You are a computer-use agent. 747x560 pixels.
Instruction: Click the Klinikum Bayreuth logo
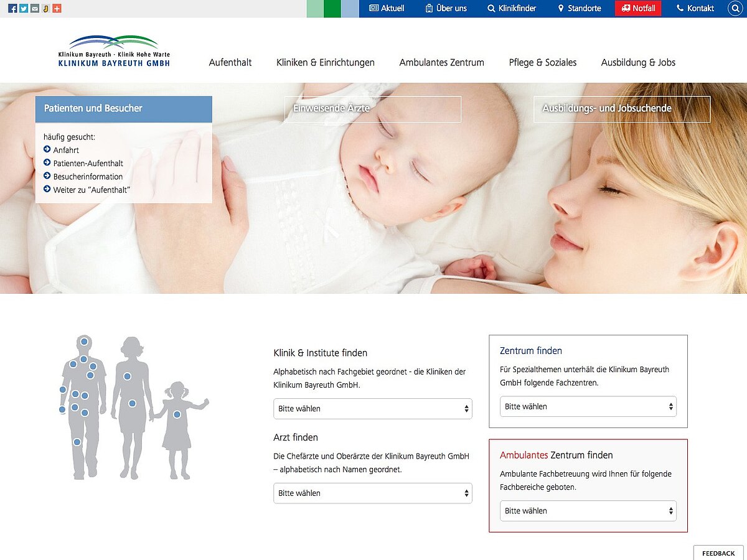pyautogui.click(x=114, y=51)
